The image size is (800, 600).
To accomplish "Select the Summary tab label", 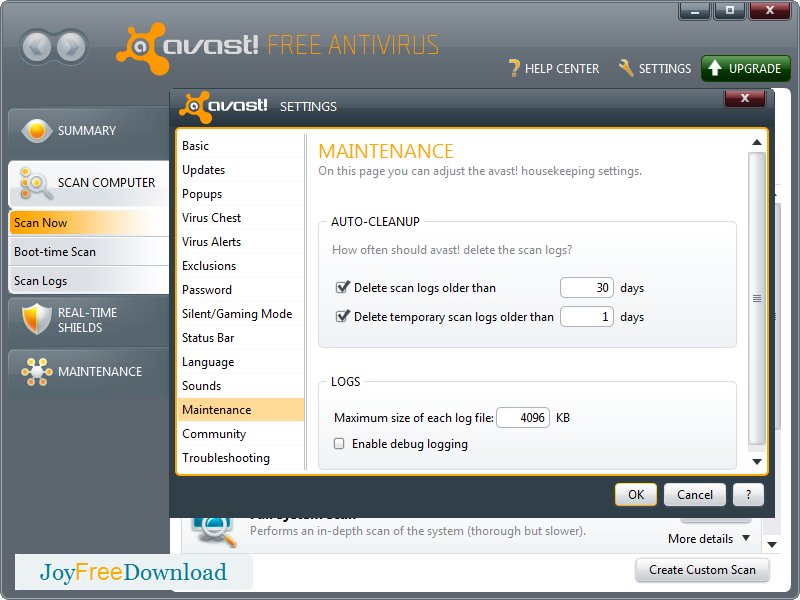I will click(x=87, y=131).
